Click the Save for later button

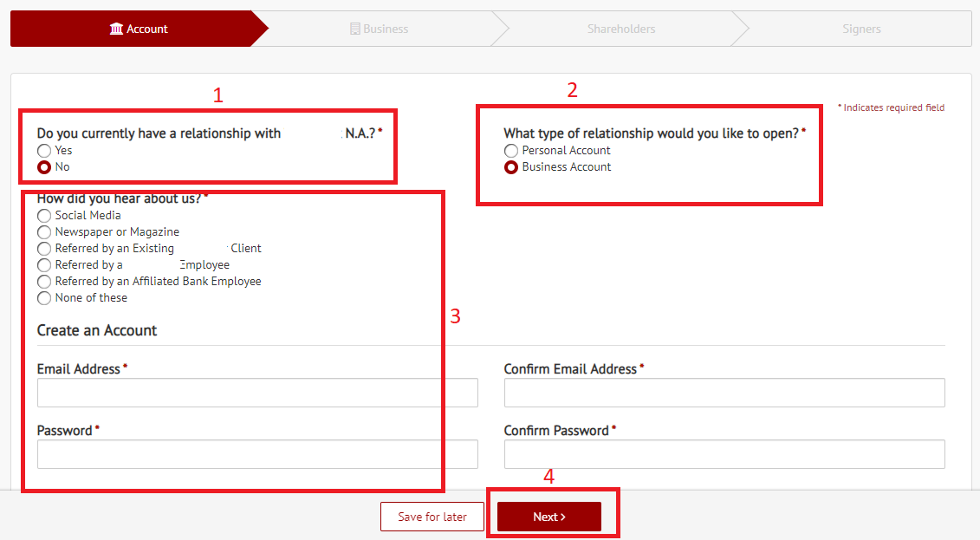[x=432, y=517]
